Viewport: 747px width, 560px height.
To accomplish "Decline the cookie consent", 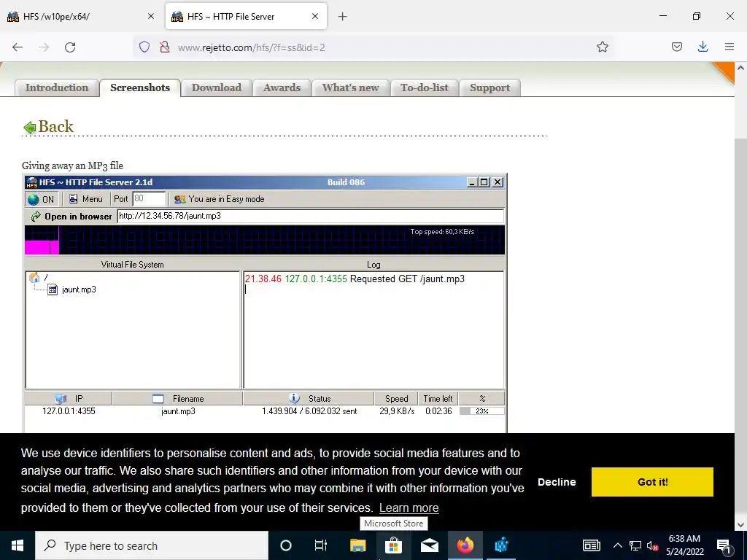I will pos(557,482).
